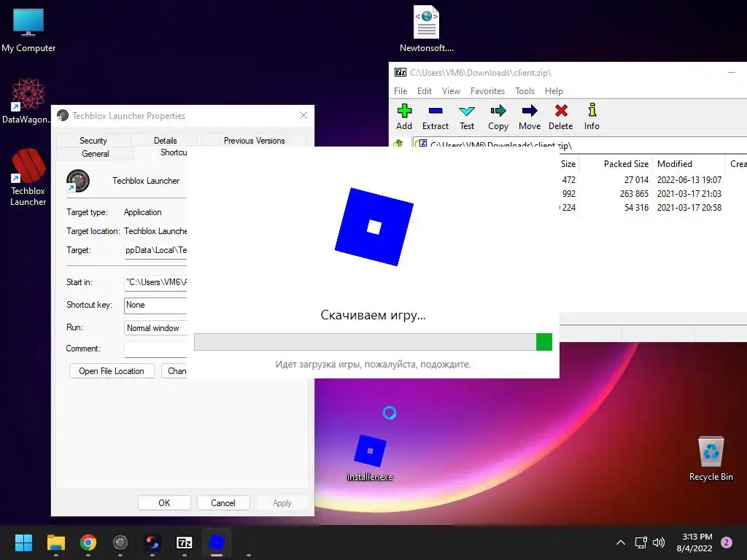The width and height of the screenshot is (747, 560).
Task: Select row modified 2021-03-17 21:03
Action: pos(653,194)
